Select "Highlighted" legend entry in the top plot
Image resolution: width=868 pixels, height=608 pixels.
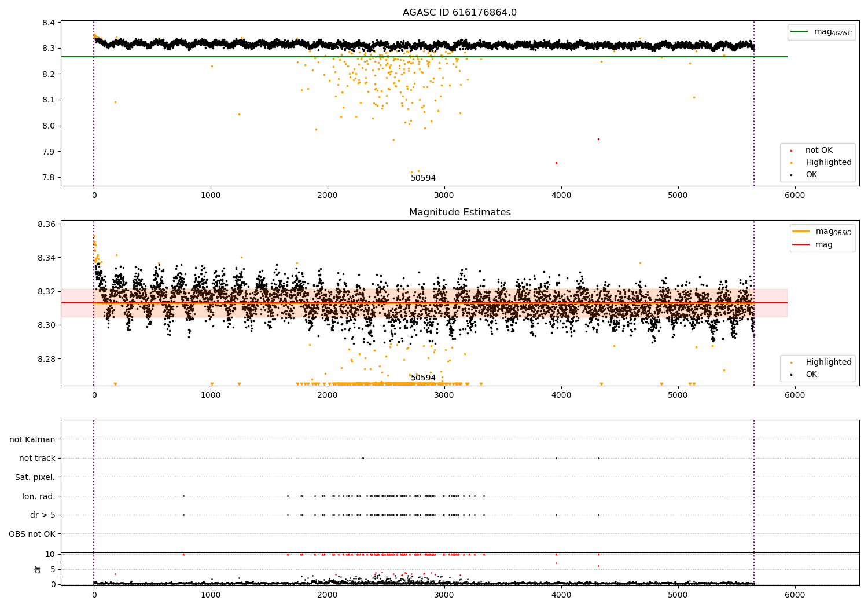point(829,163)
